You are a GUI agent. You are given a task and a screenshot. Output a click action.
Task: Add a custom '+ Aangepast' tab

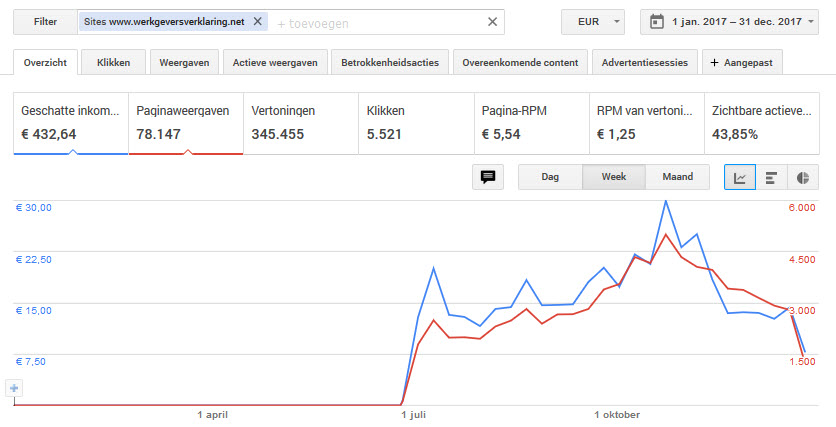pyautogui.click(x=742, y=62)
